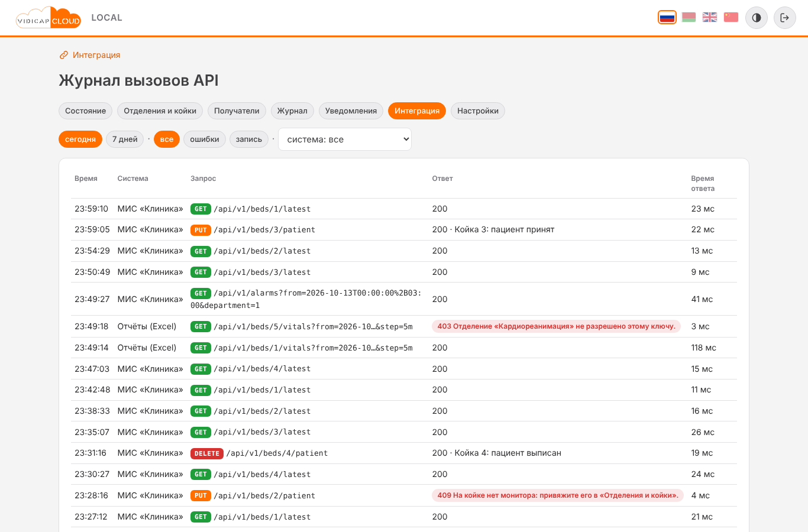The height and width of the screenshot is (532, 808).
Task: Click the 409 На койке нет монитора error
Action: click(558, 495)
